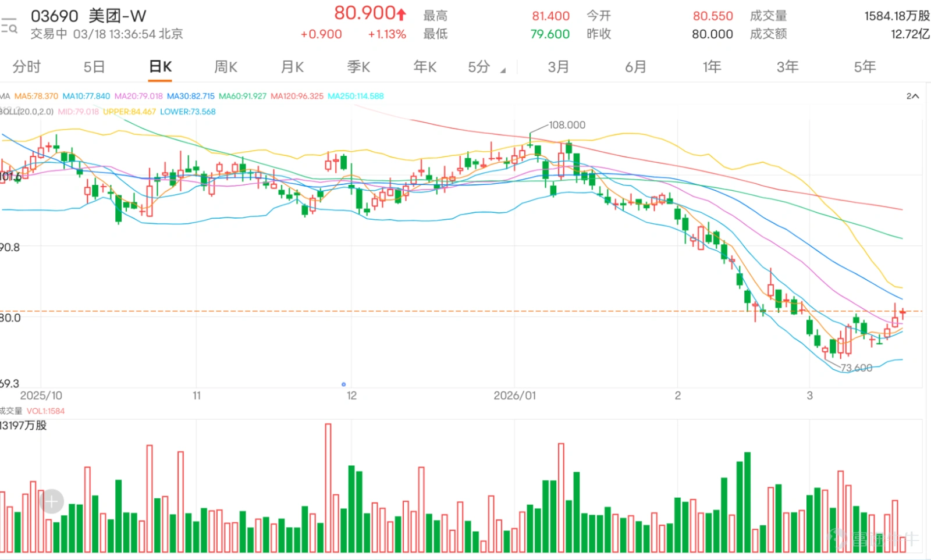Click the trading status 交易中 timestamp line
The image size is (931, 560).
point(106,34)
